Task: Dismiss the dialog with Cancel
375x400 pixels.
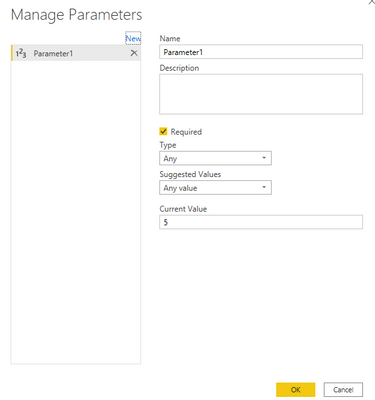Action: 343,390
